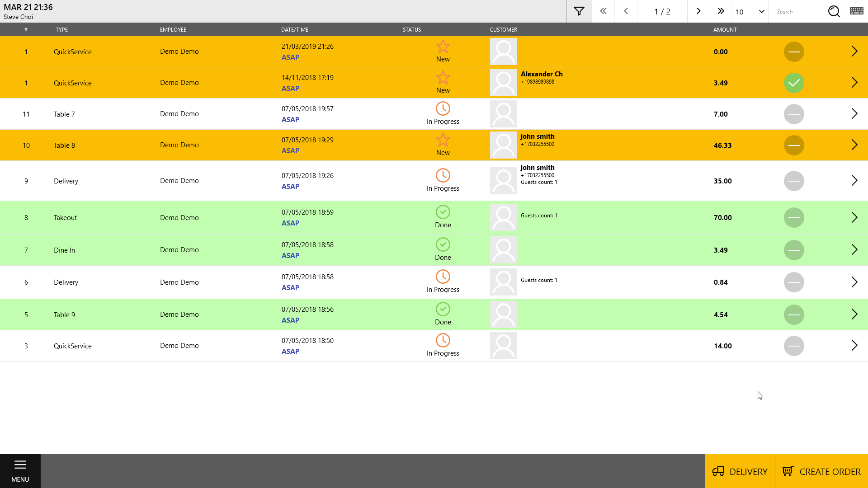Expand Delivery order 9 details arrow
The width and height of the screenshot is (868, 488).
pos(854,181)
